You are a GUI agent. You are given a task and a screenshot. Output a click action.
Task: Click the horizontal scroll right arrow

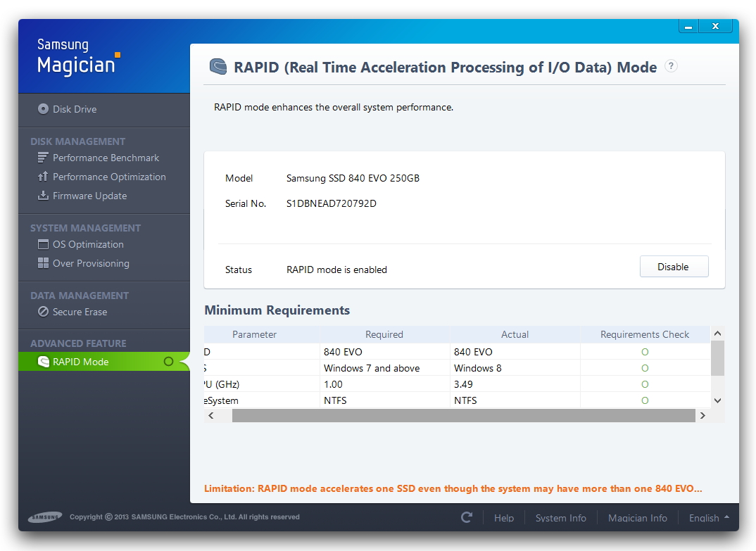(703, 416)
